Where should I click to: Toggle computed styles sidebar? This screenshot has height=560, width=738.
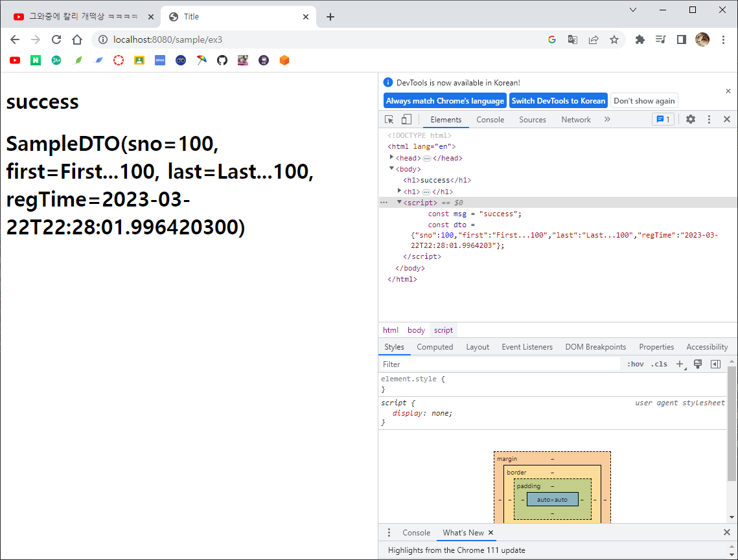click(x=715, y=364)
